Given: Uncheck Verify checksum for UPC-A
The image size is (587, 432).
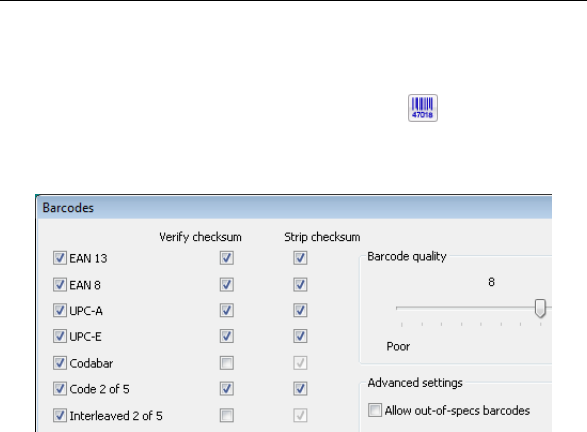Looking at the screenshot, I should [226, 310].
